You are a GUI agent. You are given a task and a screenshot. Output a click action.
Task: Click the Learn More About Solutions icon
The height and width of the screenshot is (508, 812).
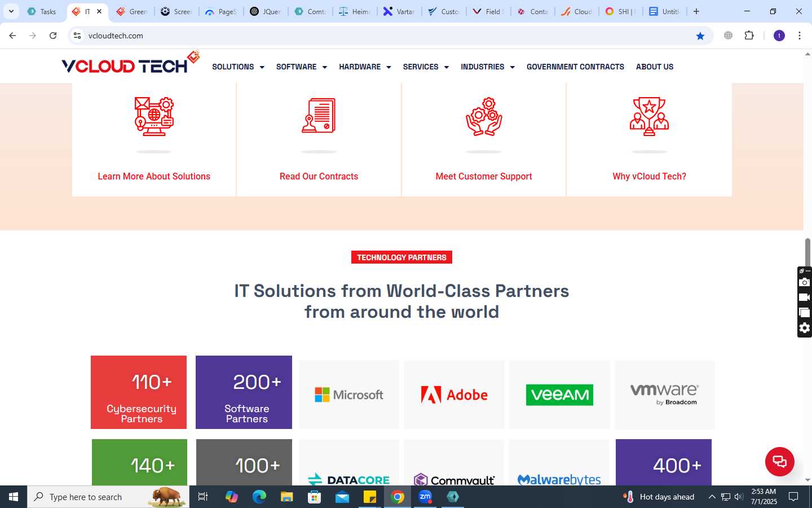point(154,116)
